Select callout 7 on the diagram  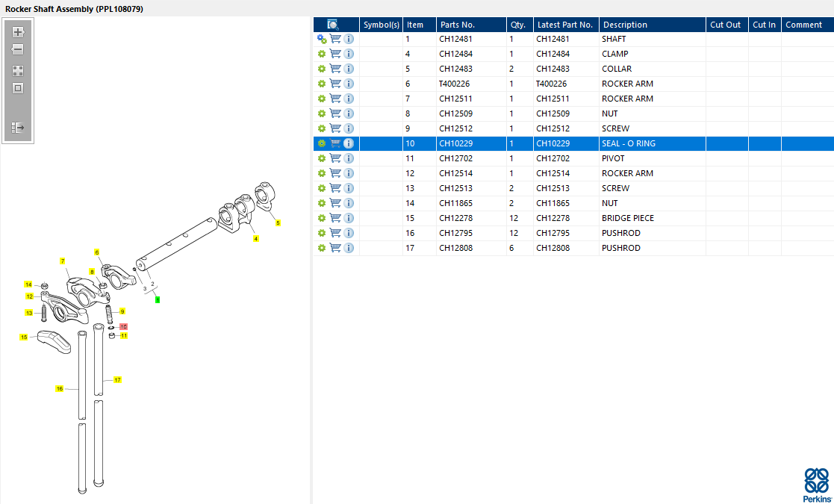tap(62, 261)
